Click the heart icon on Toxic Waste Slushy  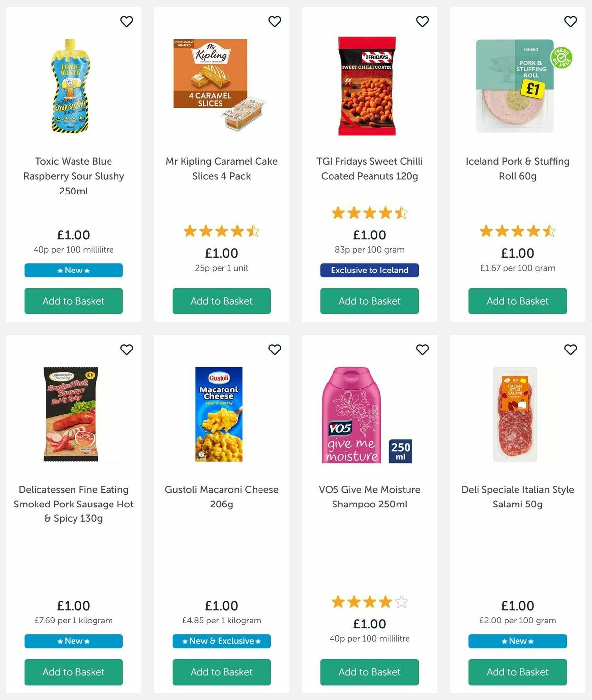point(127,22)
